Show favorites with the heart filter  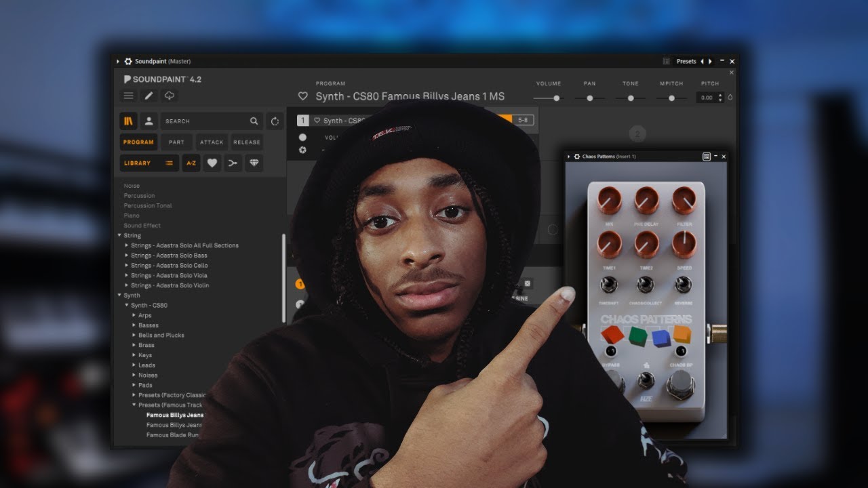[x=212, y=163]
